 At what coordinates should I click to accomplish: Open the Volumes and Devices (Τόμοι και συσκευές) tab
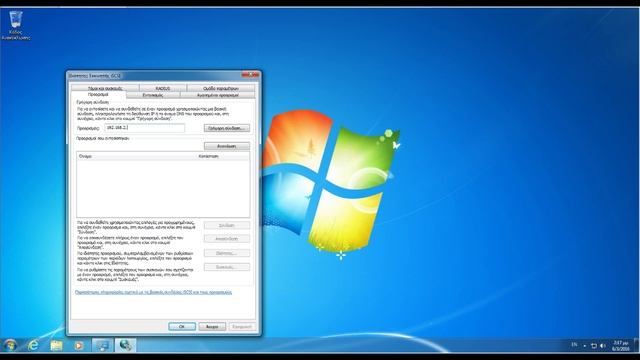click(105, 88)
